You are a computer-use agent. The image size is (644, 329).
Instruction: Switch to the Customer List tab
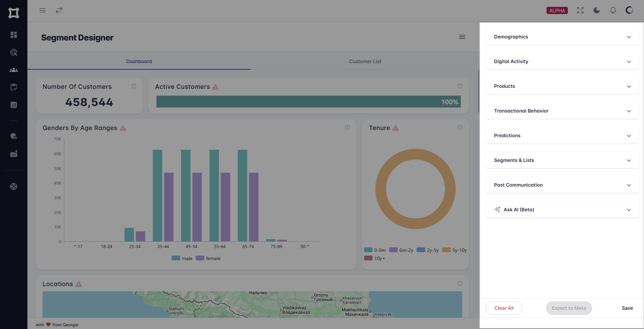pos(365,61)
